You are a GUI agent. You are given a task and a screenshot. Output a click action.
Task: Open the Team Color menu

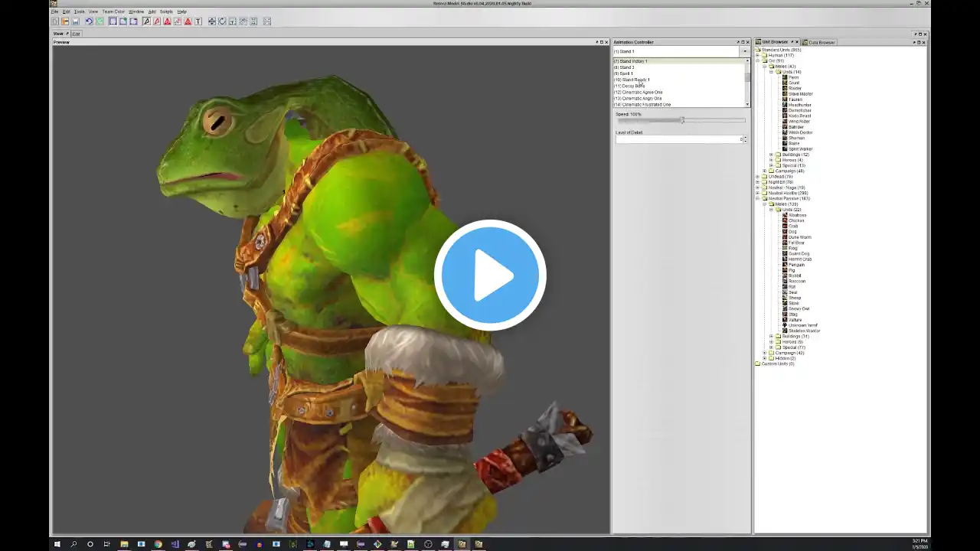[113, 11]
